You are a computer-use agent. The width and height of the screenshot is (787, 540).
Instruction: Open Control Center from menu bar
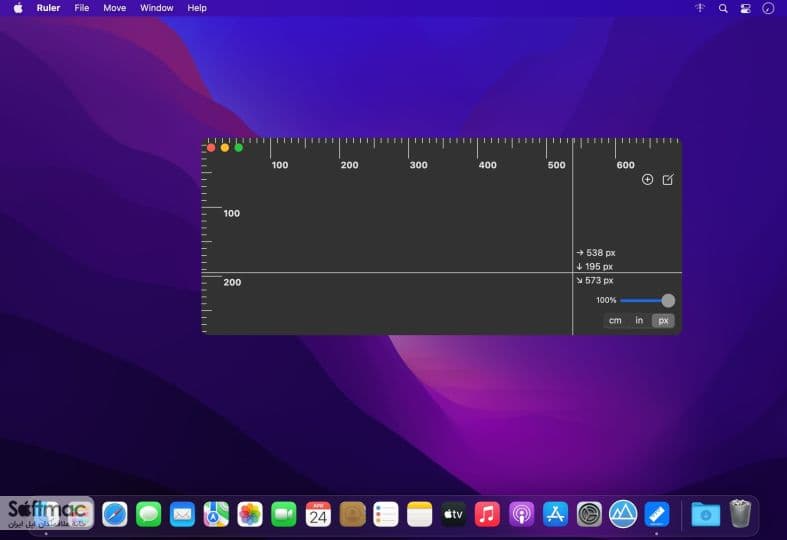pyautogui.click(x=745, y=8)
